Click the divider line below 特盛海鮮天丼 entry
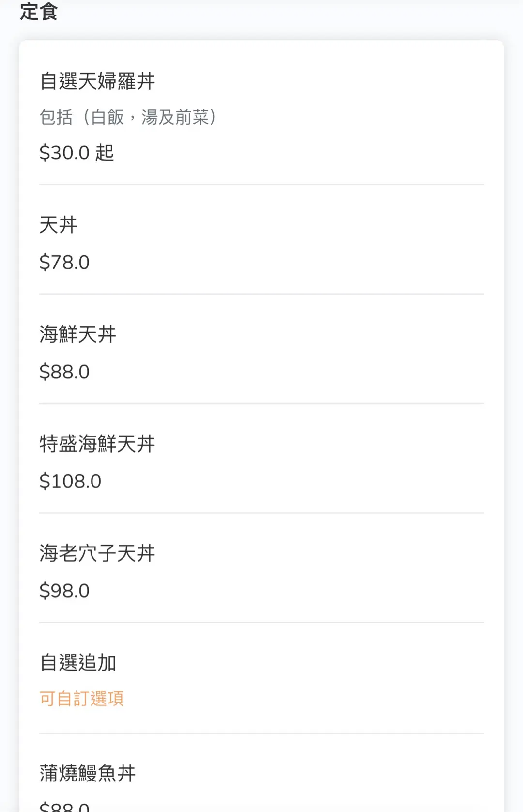Screen dimensions: 523x812 (x=261, y=513)
